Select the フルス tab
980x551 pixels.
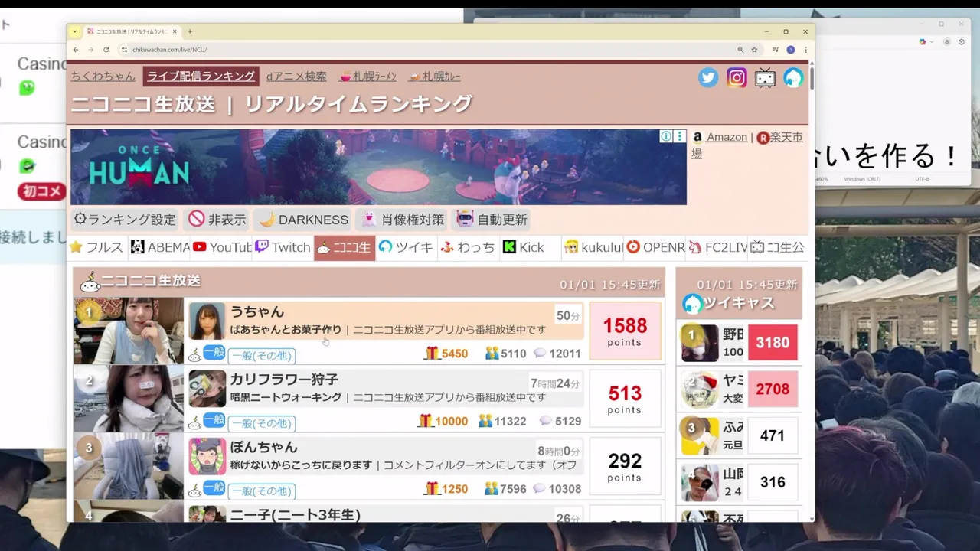(x=96, y=247)
